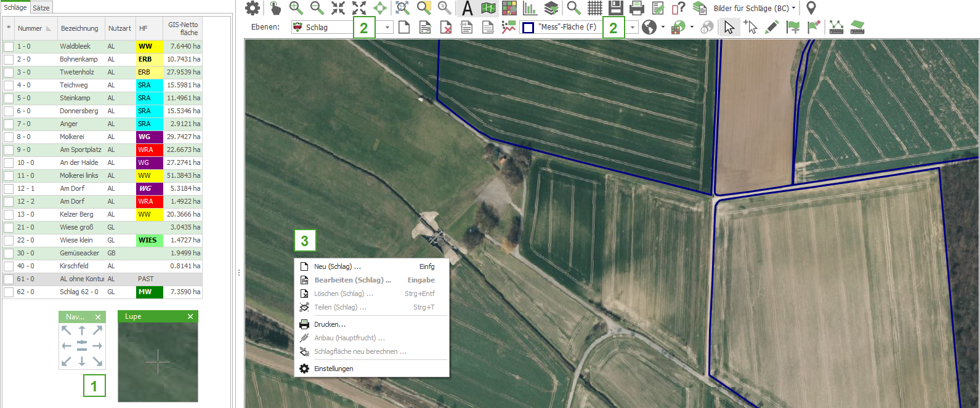Select the pencil edit tool
This screenshot has width=980, height=408.
pos(771,27)
